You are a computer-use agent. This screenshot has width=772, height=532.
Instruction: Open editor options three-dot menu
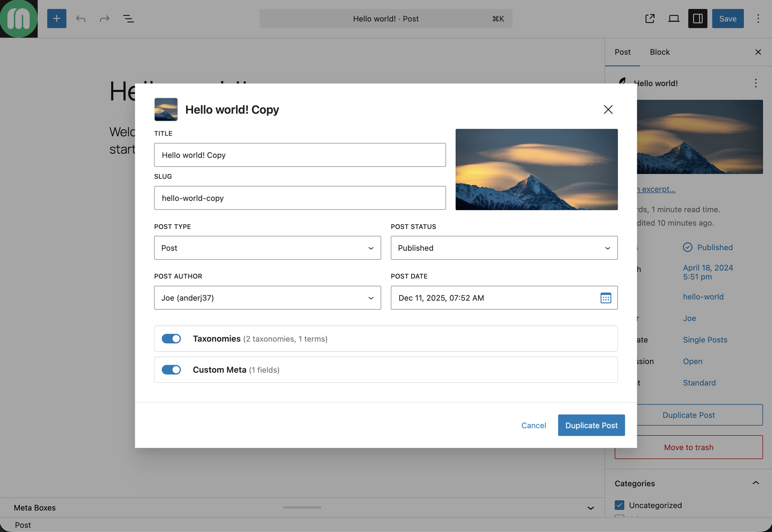pos(758,19)
